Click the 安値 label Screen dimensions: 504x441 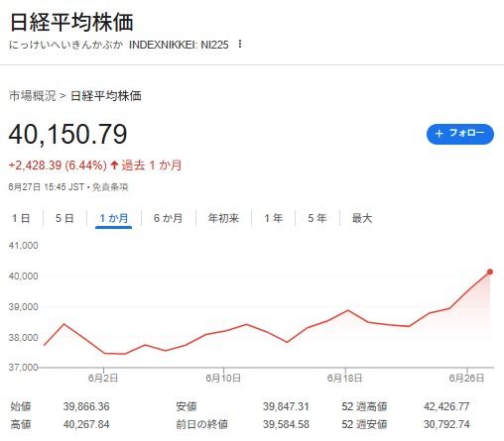pos(187,406)
